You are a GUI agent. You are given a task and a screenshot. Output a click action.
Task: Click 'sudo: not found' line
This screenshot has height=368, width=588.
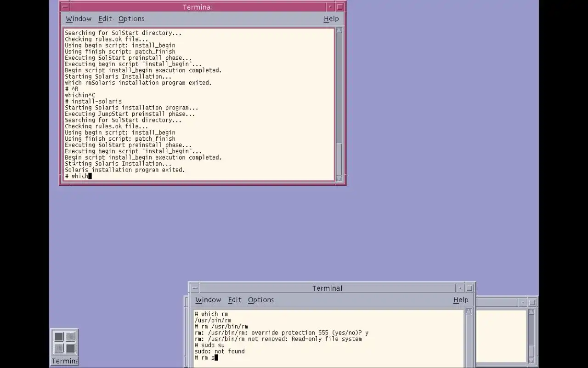click(x=220, y=351)
